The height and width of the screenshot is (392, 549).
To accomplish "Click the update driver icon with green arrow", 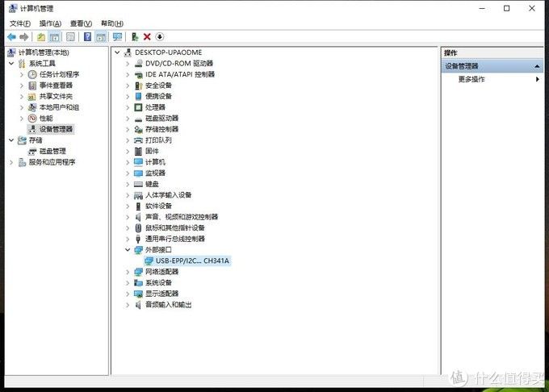I will [135, 37].
